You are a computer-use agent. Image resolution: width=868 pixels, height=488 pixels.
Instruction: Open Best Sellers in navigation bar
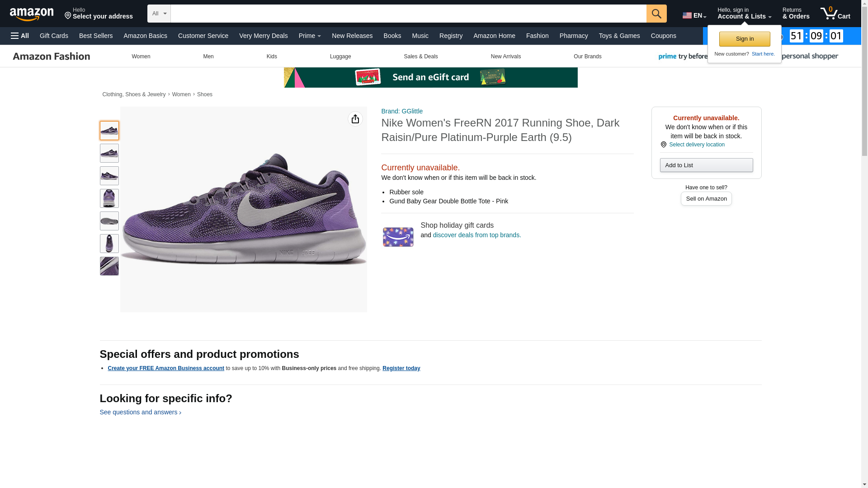(96, 36)
